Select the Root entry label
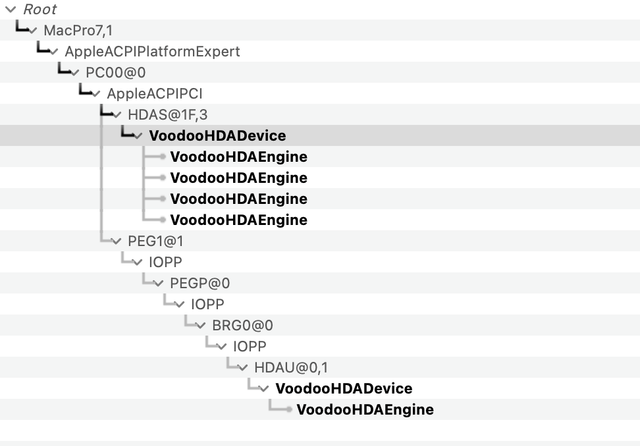640x446 pixels. 40,9
